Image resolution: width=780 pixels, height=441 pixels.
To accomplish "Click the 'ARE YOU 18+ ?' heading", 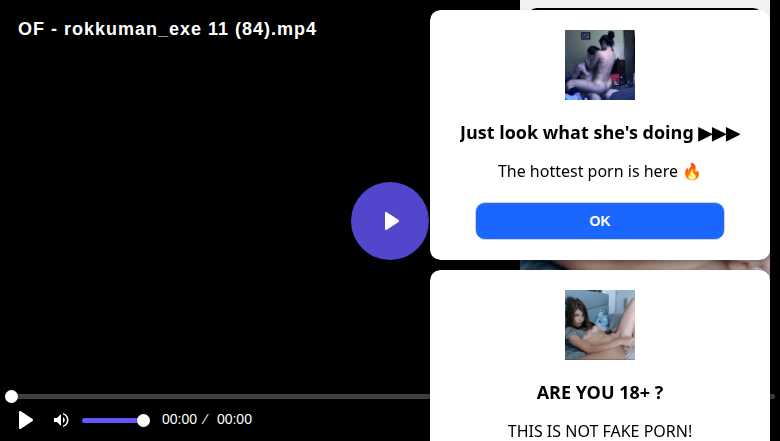I will click(x=599, y=393).
